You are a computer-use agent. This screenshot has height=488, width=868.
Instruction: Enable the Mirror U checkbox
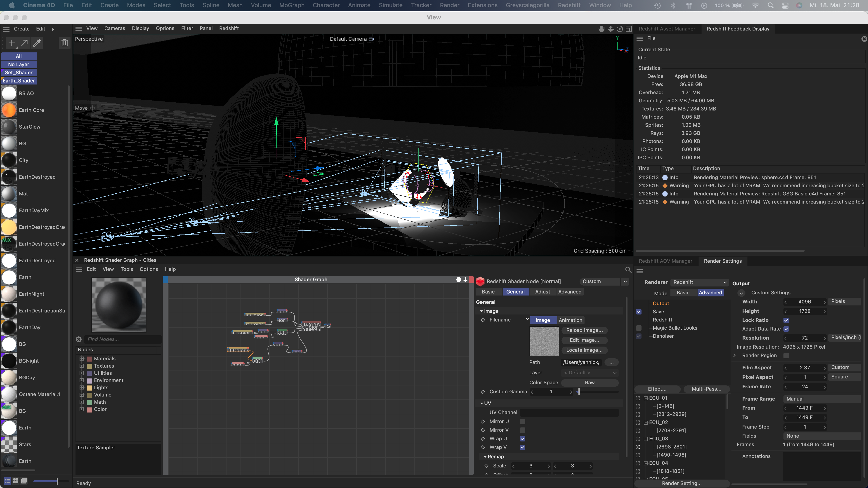[x=522, y=421]
